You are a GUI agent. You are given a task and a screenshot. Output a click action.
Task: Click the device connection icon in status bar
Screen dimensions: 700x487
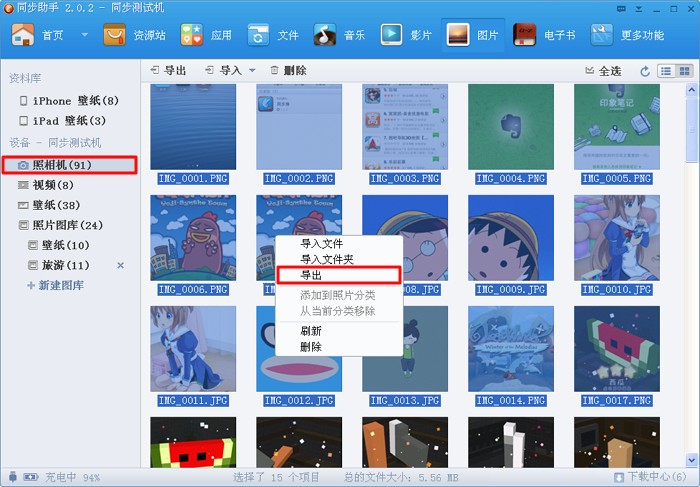click(x=12, y=477)
